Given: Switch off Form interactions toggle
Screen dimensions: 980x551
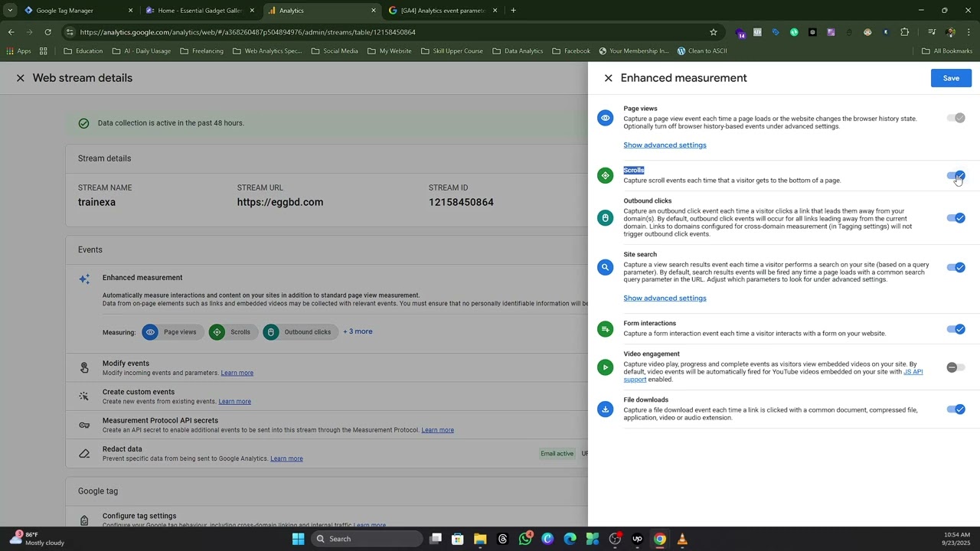Looking at the screenshot, I should 955,329.
